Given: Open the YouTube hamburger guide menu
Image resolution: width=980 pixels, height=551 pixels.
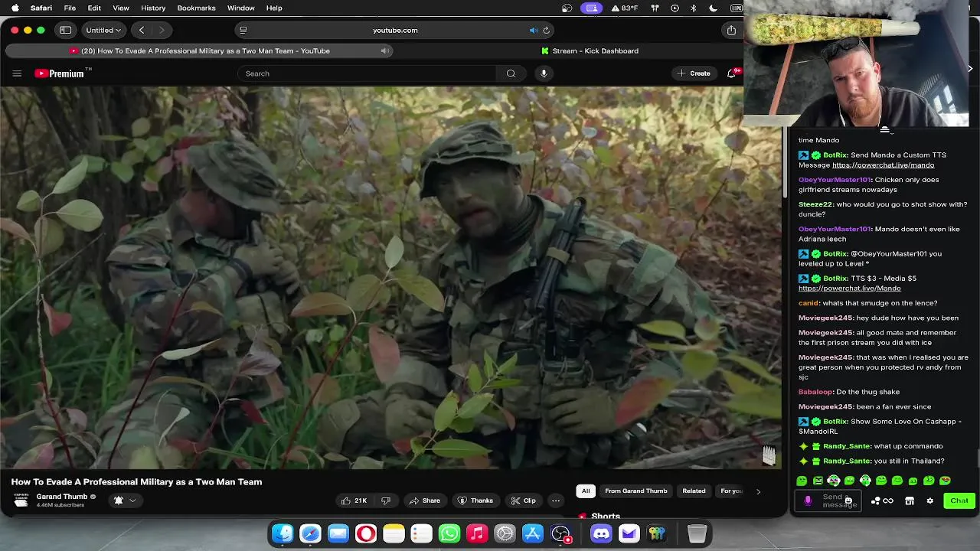Looking at the screenshot, I should point(17,73).
